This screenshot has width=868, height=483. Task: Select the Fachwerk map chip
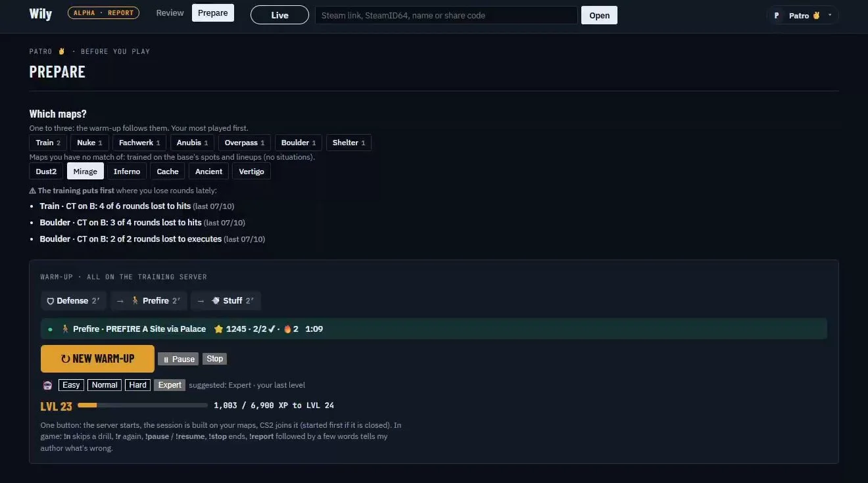point(139,143)
